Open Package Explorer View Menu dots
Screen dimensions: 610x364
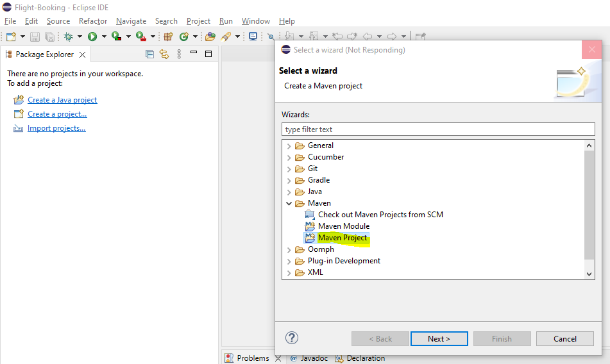click(x=179, y=54)
